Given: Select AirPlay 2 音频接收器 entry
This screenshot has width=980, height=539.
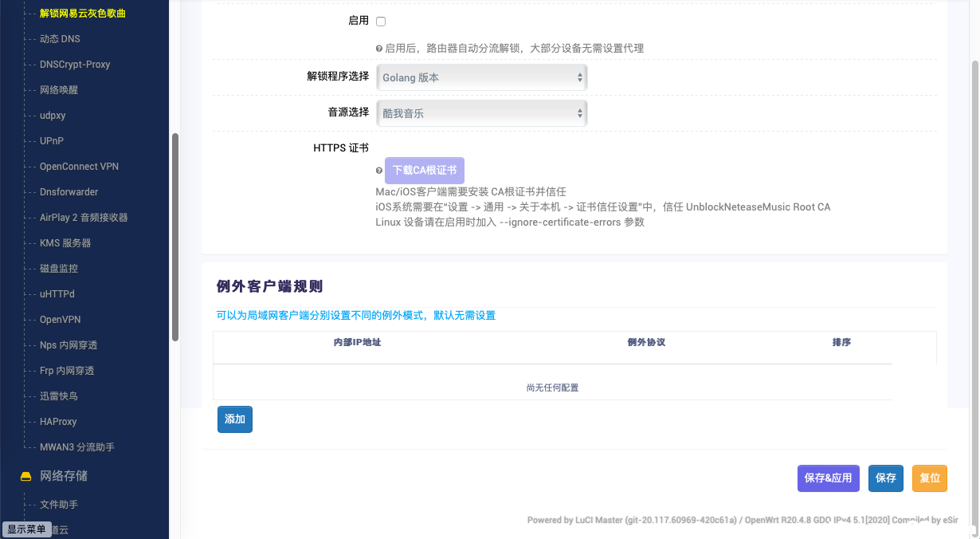Looking at the screenshot, I should coord(84,218).
